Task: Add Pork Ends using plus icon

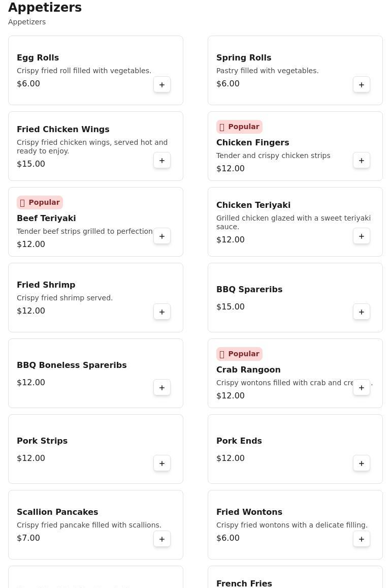Action: coord(362,463)
